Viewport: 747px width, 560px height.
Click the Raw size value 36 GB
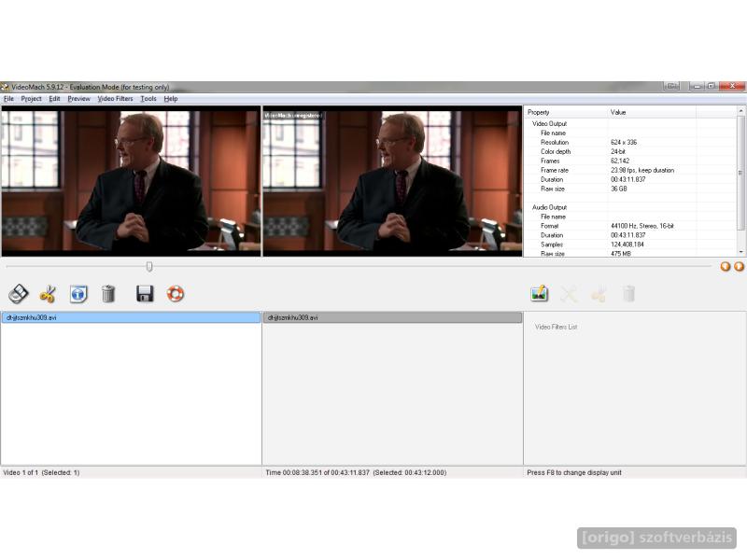tap(619, 189)
